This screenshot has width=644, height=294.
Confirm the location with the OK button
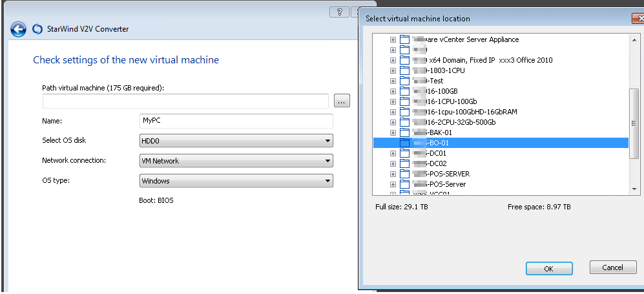coord(549,269)
